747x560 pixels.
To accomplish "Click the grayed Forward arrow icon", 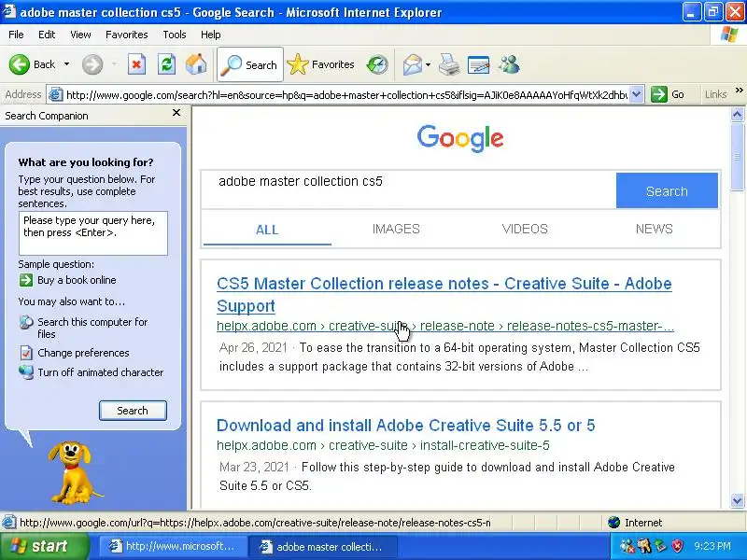I will pyautogui.click(x=92, y=64).
